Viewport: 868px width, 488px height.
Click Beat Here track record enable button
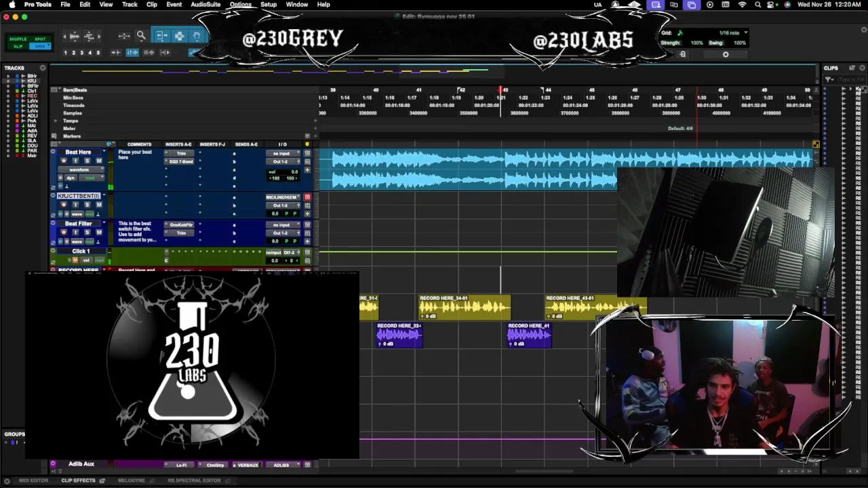click(64, 161)
